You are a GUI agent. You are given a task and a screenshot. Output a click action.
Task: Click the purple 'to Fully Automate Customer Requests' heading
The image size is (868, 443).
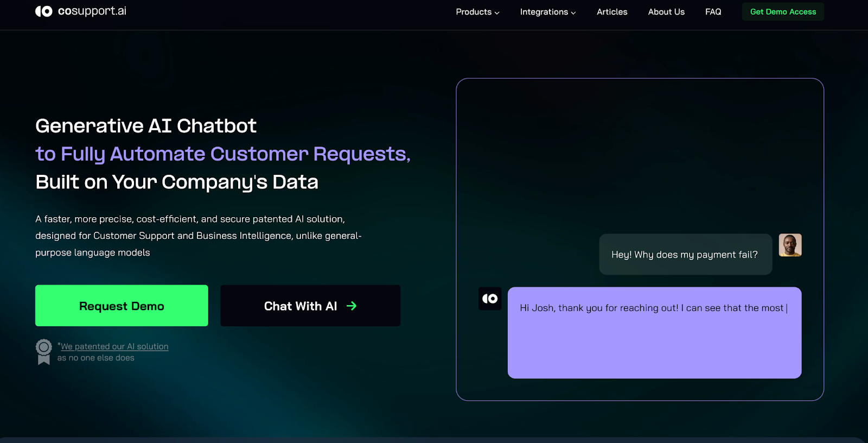coord(222,154)
